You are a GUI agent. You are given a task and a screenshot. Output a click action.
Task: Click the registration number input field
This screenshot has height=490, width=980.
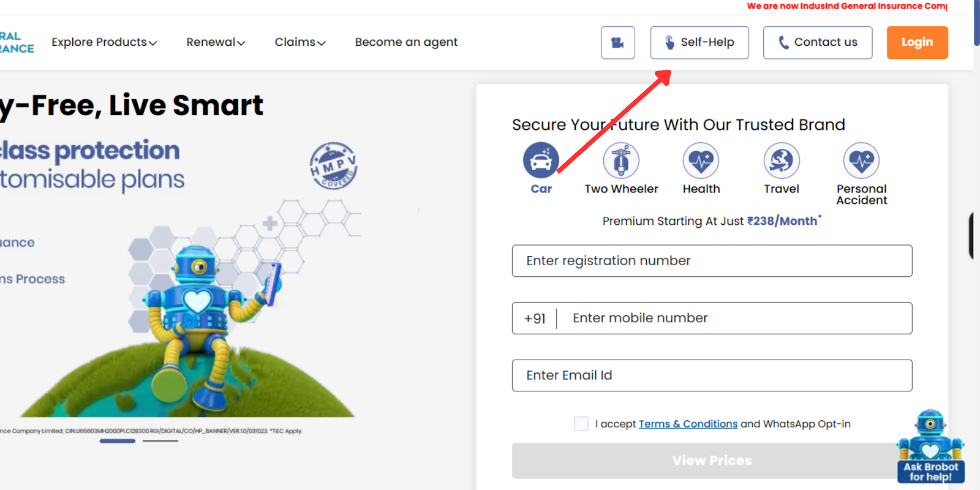pos(711,260)
